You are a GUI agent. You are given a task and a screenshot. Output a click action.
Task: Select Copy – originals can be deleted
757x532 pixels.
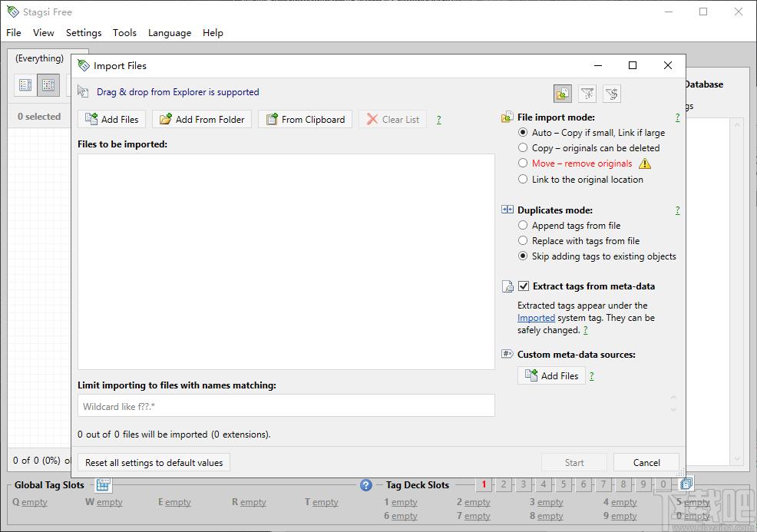[x=590, y=147]
